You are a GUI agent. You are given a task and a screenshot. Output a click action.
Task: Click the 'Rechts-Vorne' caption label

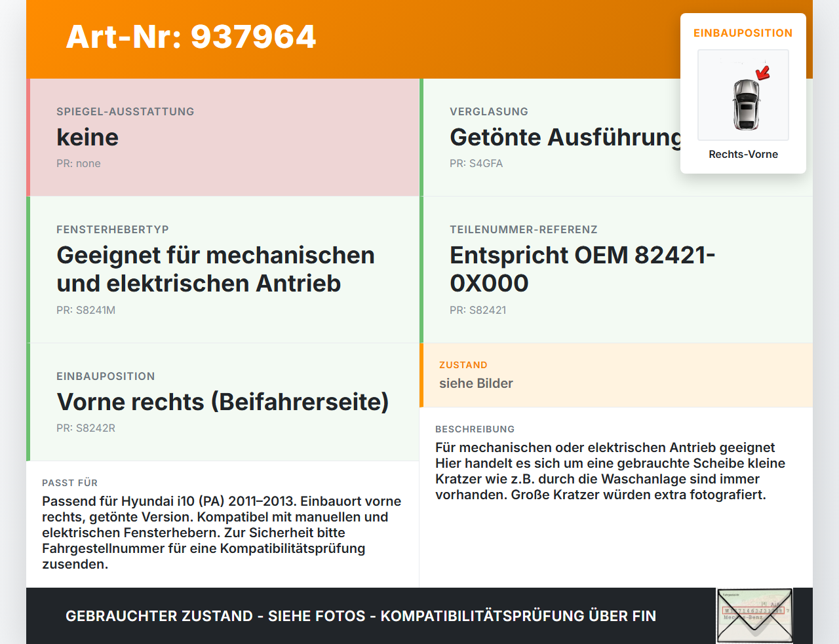point(743,155)
